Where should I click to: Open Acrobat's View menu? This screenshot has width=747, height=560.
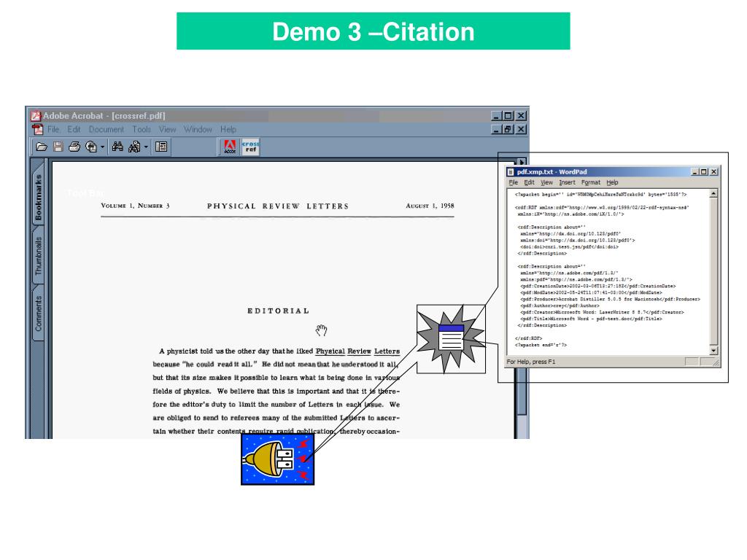(x=167, y=130)
